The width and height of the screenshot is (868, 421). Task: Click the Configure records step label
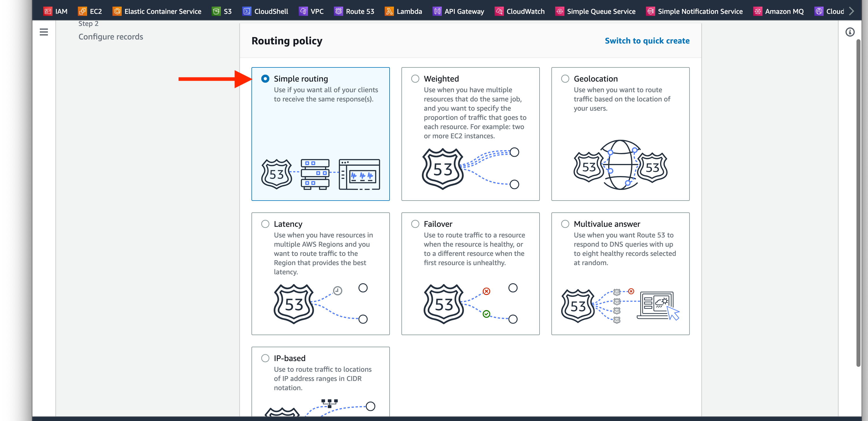(111, 37)
